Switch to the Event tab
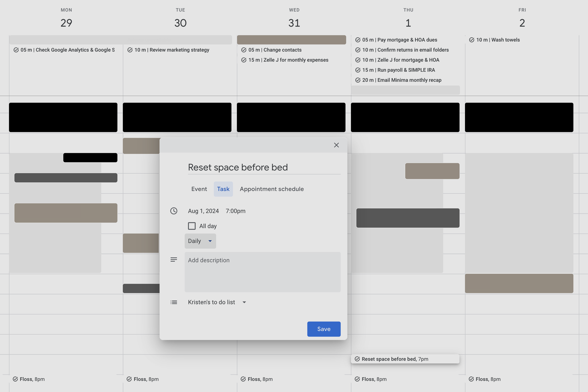The image size is (588, 392). [199, 189]
